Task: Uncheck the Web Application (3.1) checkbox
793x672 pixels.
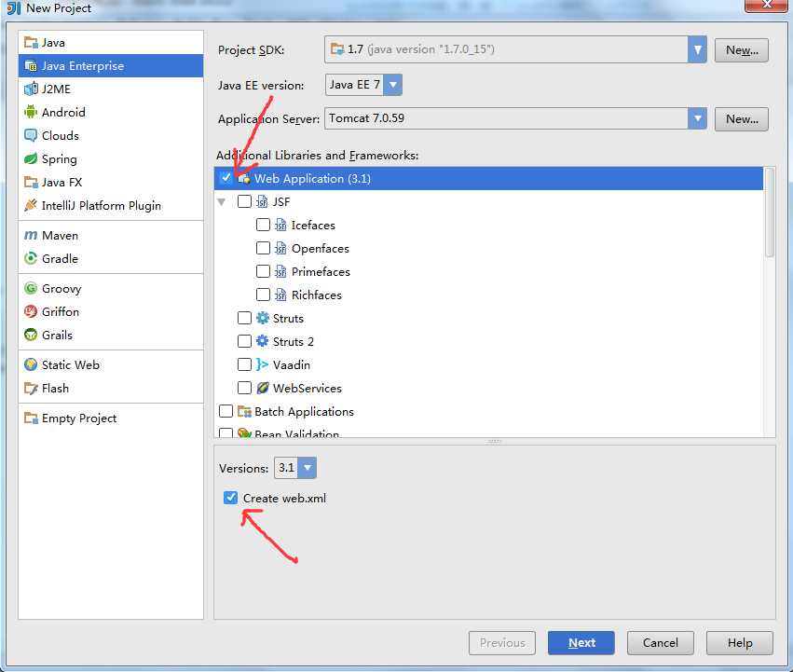Action: [x=226, y=178]
